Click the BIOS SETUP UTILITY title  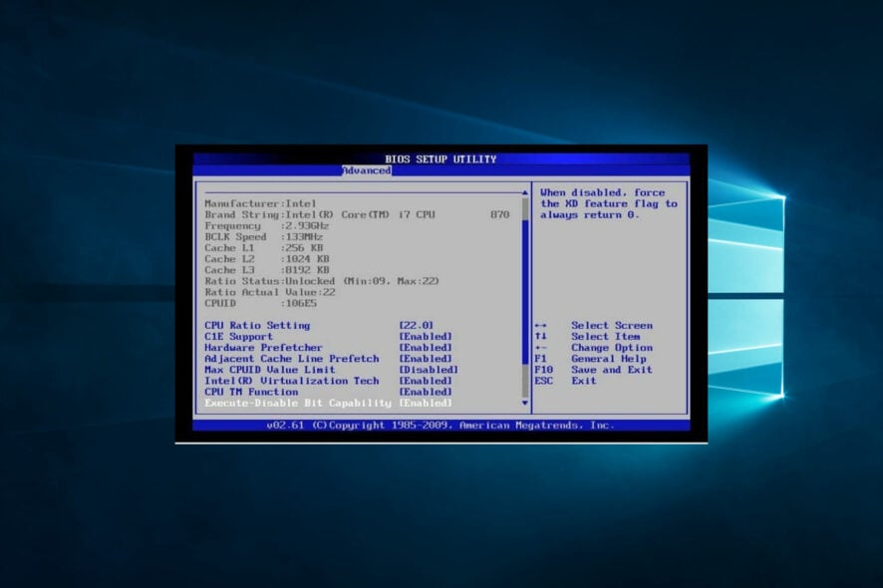click(441, 159)
